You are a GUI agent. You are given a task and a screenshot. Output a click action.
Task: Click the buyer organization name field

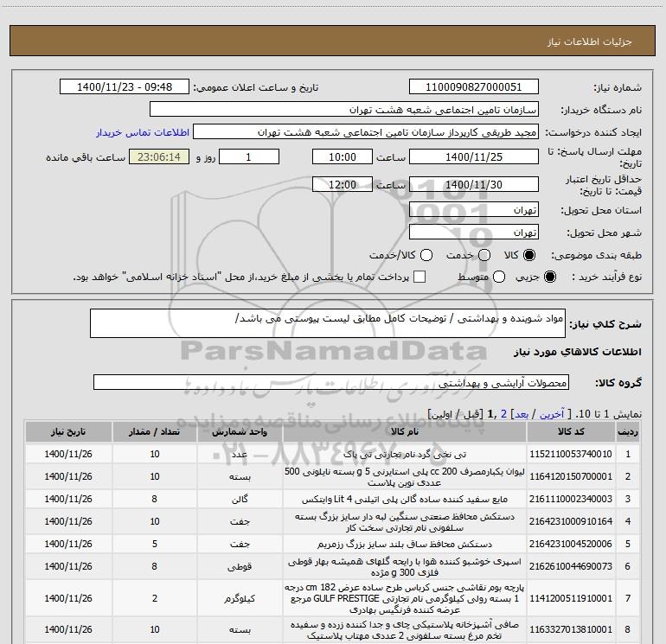344,109
